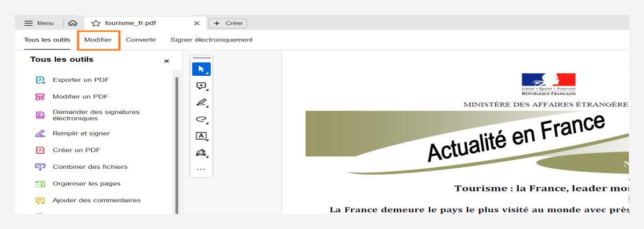644x229 pixels.
Task: Click the Ajouter des commentaires icon
Action: [x=40, y=201]
